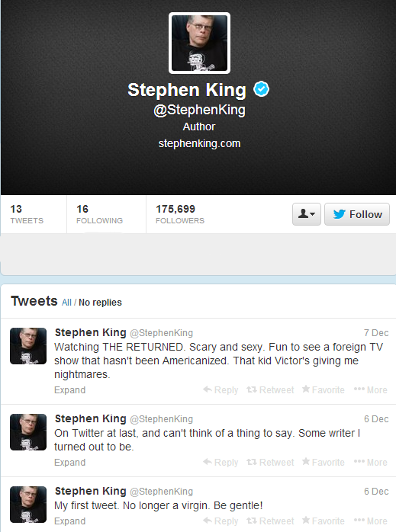The height and width of the screenshot is (532, 396).
Task: Retweet the THE RETURNED tweet
Action: (270, 389)
